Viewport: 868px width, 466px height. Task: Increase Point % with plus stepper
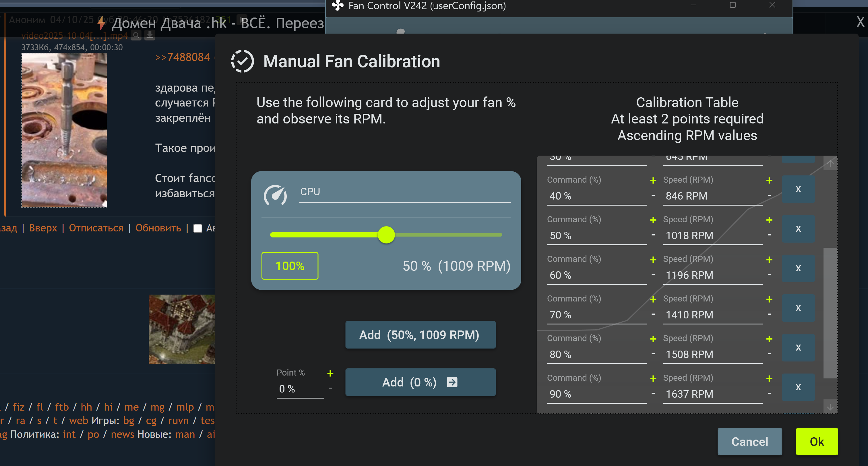330,373
